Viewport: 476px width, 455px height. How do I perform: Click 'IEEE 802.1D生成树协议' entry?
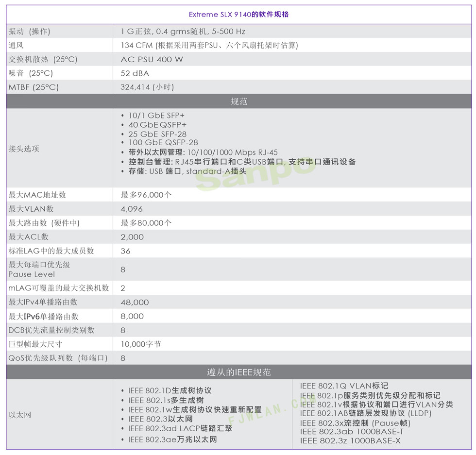(170, 390)
